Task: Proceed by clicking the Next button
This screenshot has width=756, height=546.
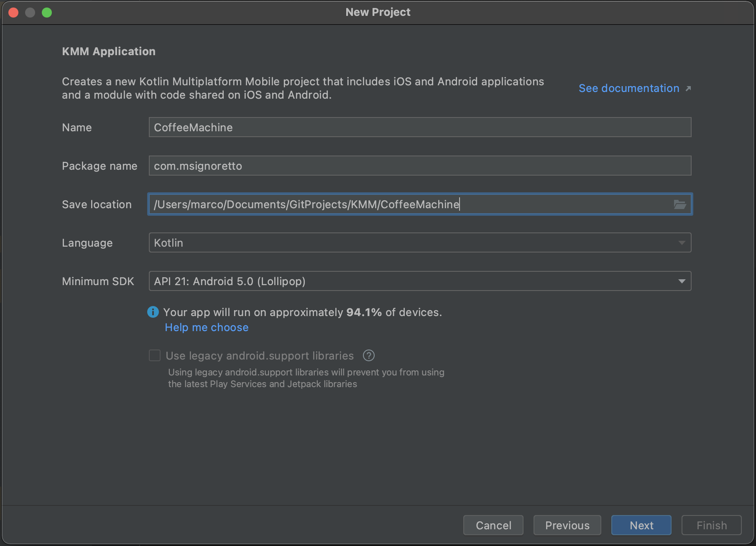Action: coord(641,525)
